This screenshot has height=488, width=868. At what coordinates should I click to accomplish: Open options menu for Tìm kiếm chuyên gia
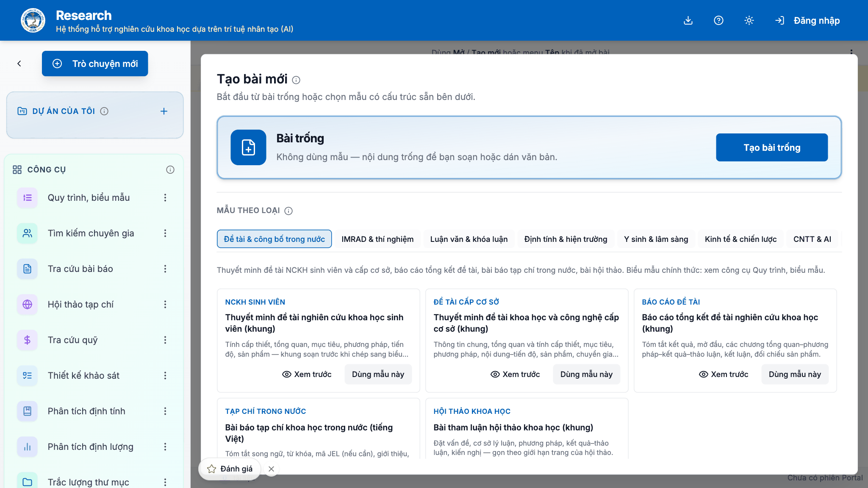point(165,233)
